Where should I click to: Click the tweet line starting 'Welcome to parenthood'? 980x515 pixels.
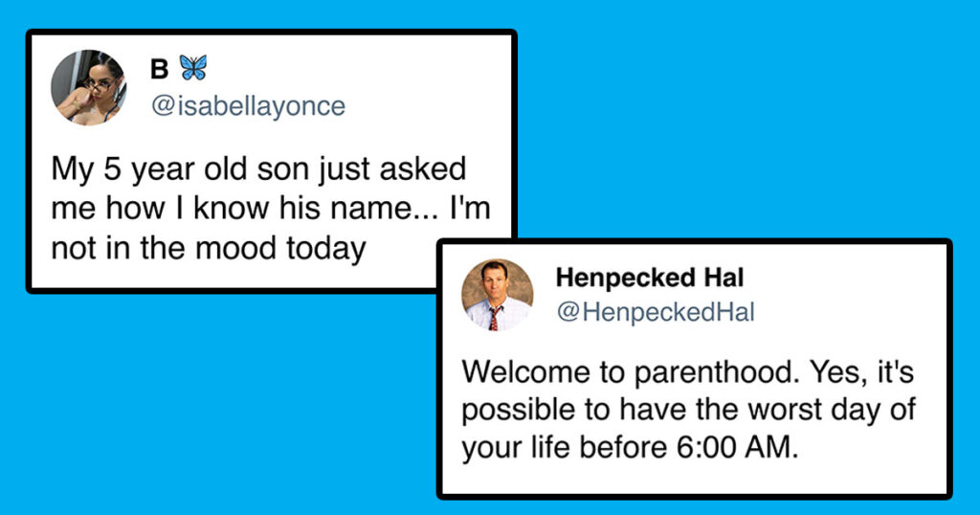(x=687, y=372)
